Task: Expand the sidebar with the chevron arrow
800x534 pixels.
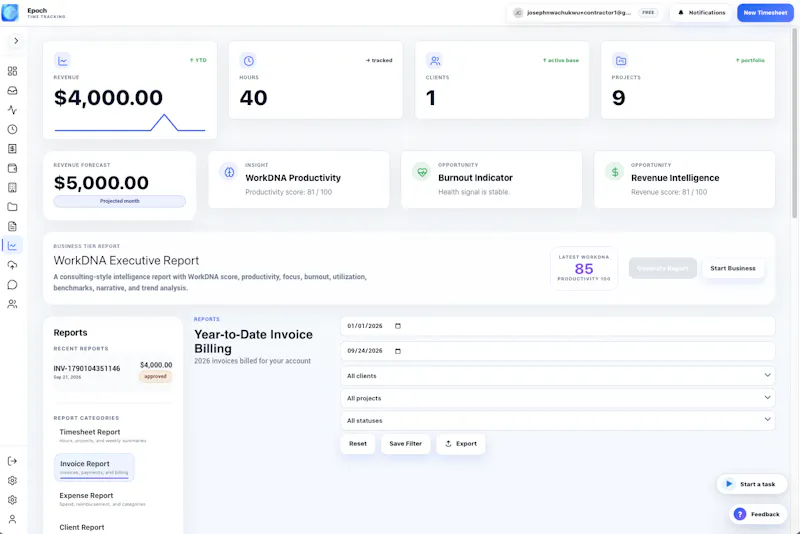Action: (x=16, y=41)
